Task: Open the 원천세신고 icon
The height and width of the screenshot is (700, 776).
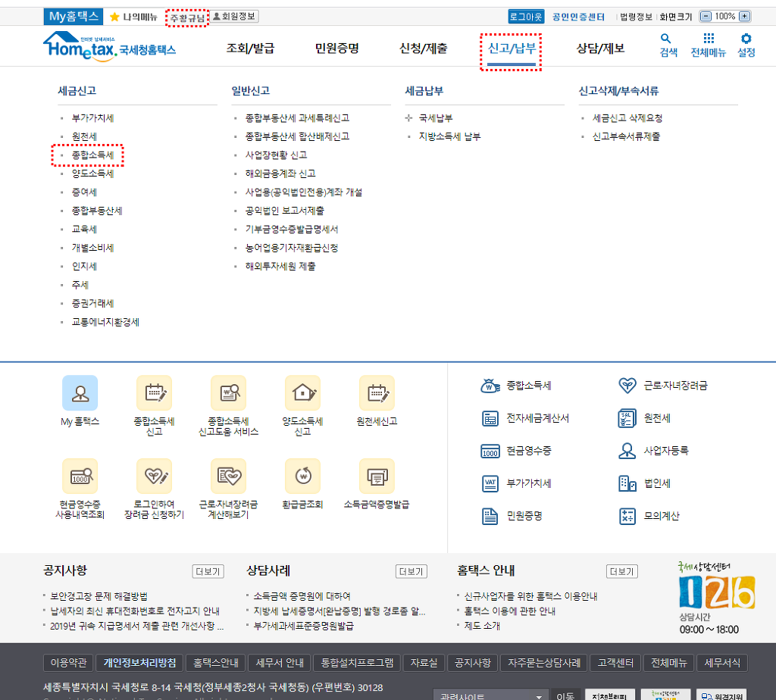Action: [377, 392]
